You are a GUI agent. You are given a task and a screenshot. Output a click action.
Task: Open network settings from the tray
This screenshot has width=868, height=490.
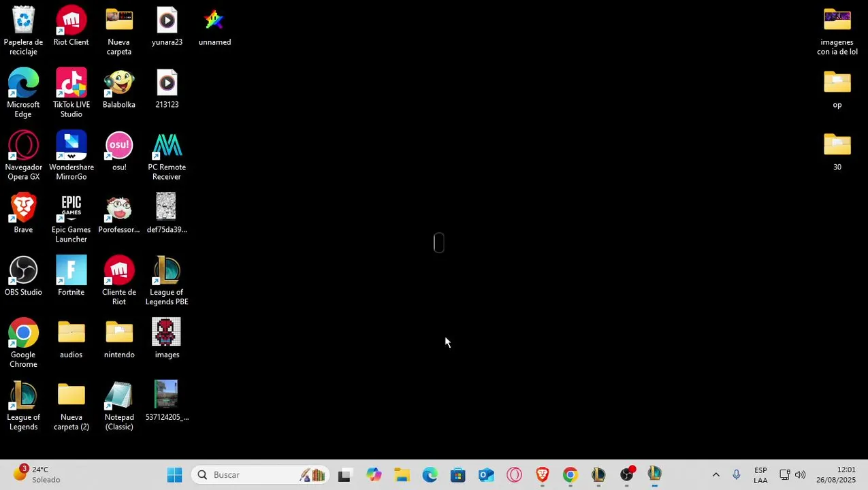click(x=784, y=475)
